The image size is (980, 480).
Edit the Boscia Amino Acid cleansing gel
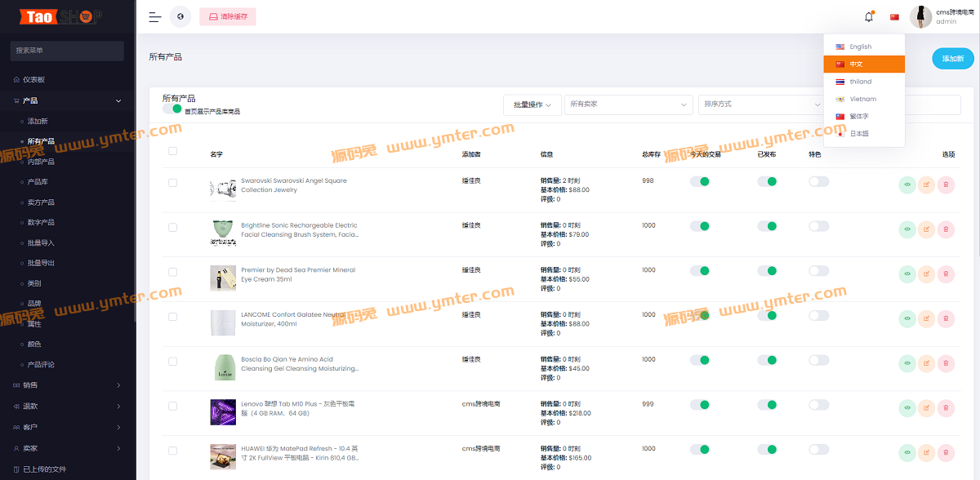click(927, 364)
